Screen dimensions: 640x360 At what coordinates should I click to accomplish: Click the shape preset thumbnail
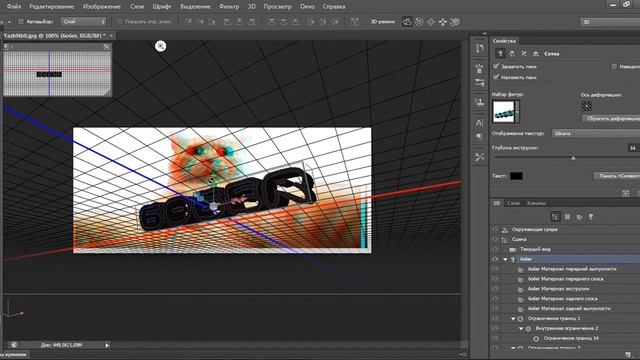click(x=504, y=111)
